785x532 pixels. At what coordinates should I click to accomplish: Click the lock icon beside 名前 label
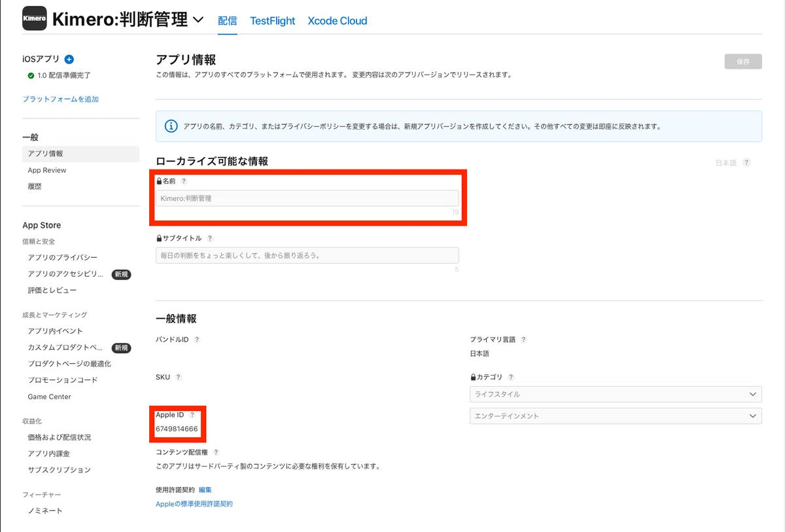tap(159, 181)
